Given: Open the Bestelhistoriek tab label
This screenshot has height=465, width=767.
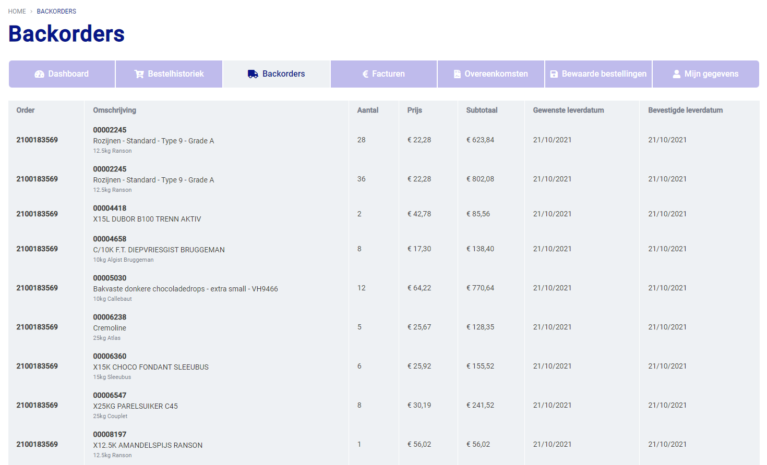Looking at the screenshot, I should click(176, 74).
